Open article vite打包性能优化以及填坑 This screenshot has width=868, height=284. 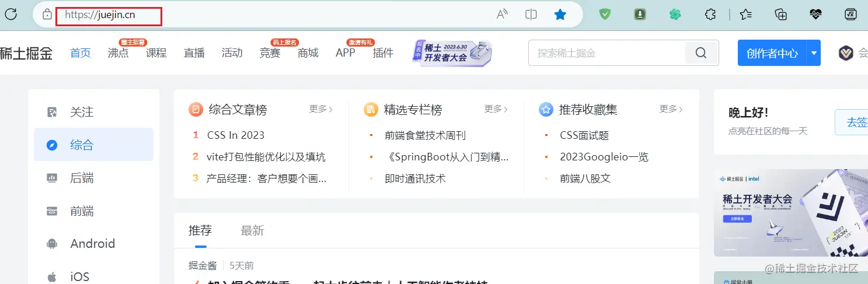pyautogui.click(x=266, y=157)
